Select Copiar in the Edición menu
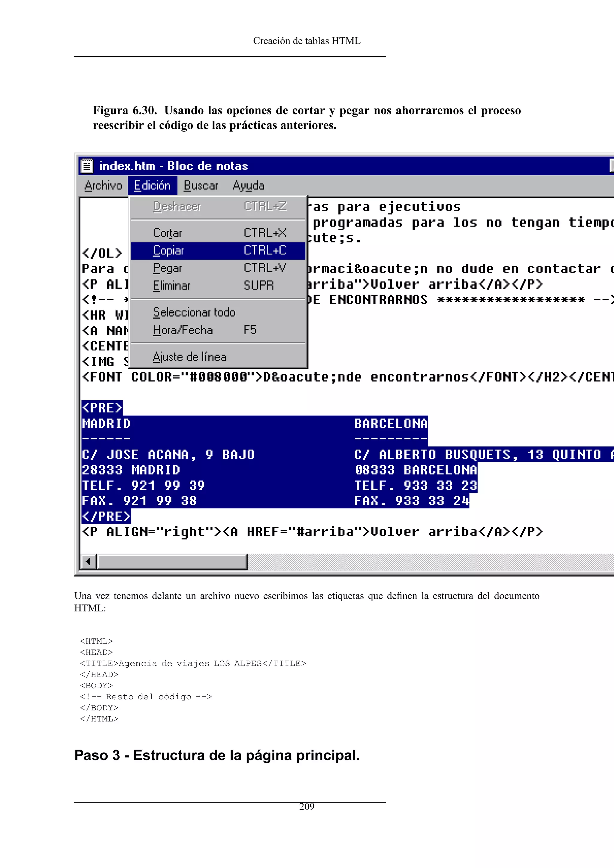This screenshot has width=614, height=868. pos(218,251)
